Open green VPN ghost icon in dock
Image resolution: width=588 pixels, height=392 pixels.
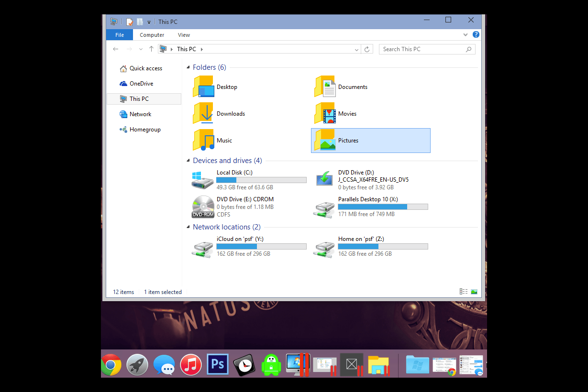point(271,366)
